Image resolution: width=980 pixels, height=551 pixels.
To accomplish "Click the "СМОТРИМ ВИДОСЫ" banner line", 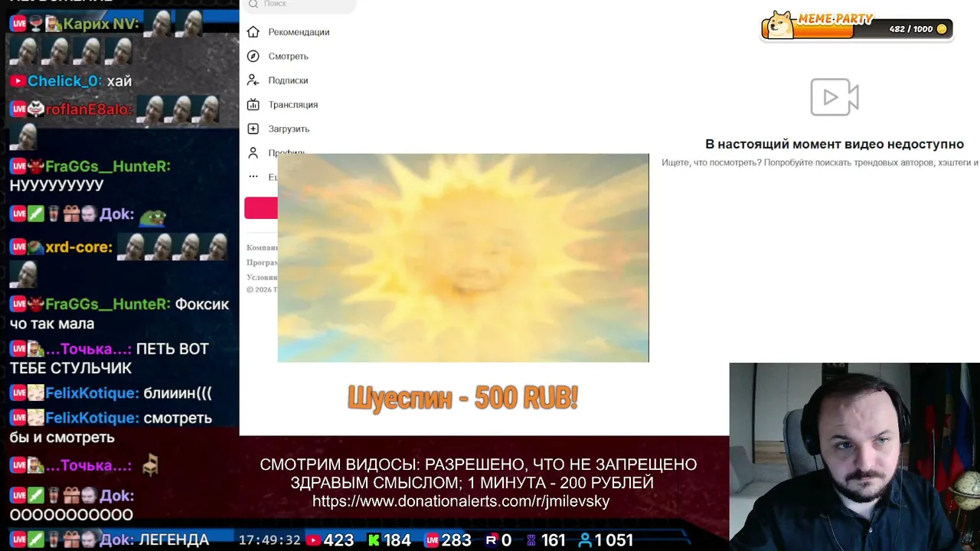I will click(x=479, y=465).
